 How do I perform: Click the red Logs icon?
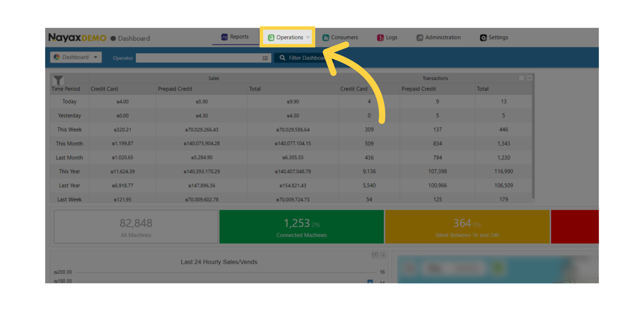tap(380, 38)
